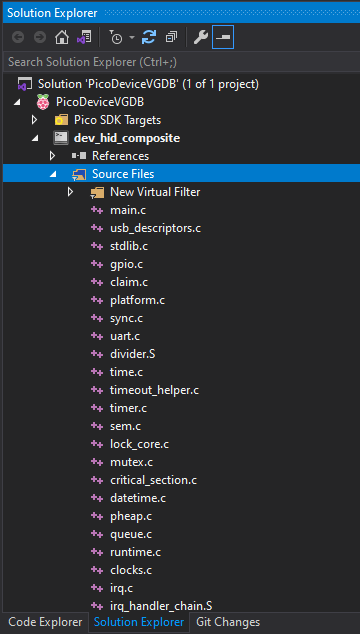Viewport: 360px width, 634px height.
Task: Collapse the dev_hid_composite node
Action: [x=35, y=138]
